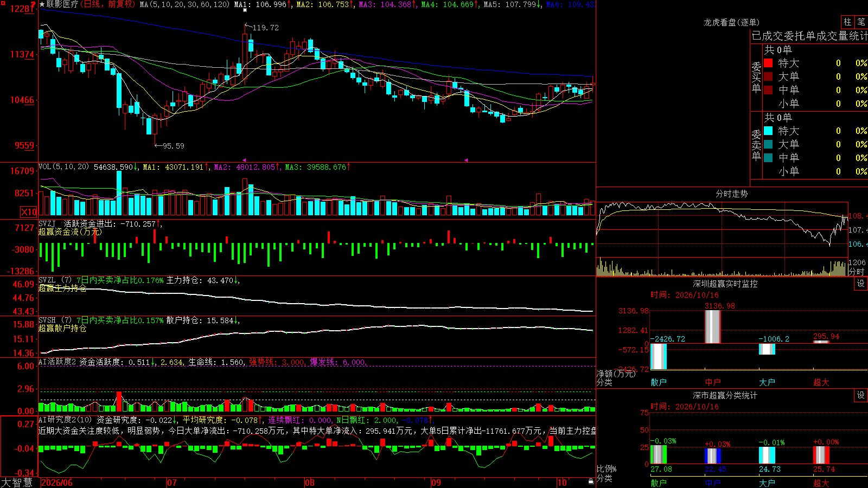868x488 pixels.
Task: Click the 超赢资金流(万元) indicator label
Action: click(70, 232)
